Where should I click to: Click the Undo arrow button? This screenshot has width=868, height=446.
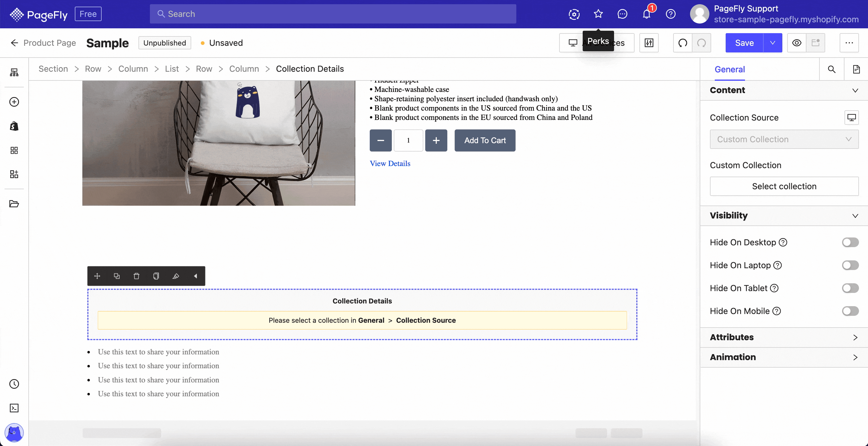(683, 43)
